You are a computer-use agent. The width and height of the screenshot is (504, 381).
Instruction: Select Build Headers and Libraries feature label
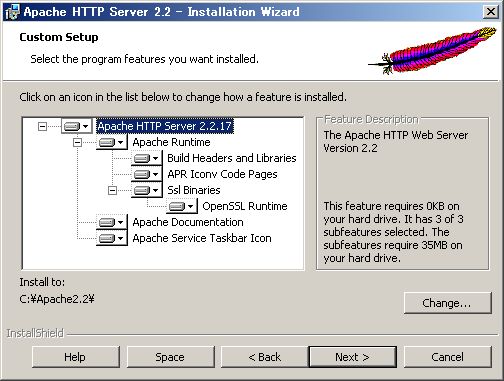pyautogui.click(x=232, y=158)
